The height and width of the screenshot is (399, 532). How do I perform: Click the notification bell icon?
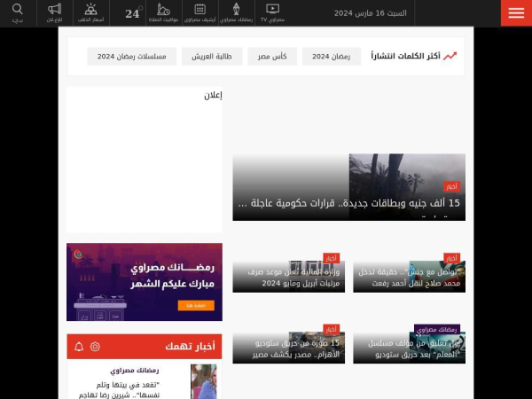pos(79,347)
